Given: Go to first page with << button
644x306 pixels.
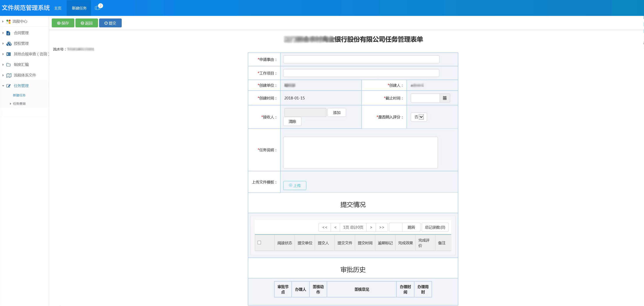Looking at the screenshot, I should (325, 227).
